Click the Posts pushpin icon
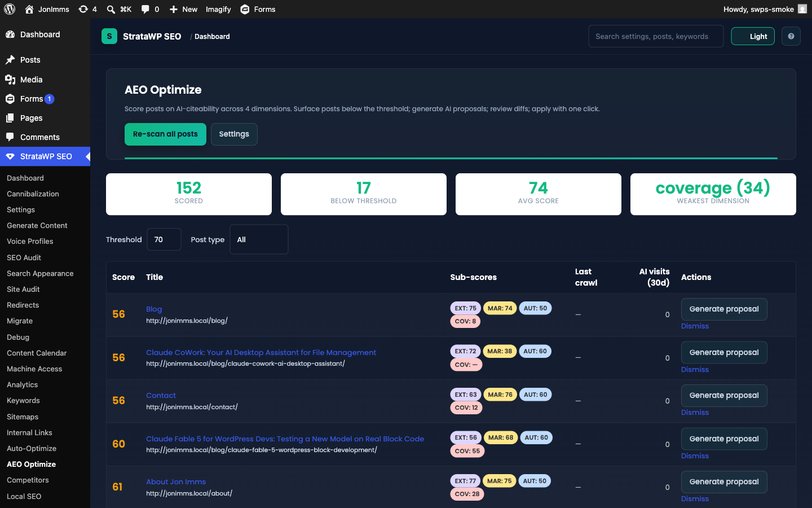 coord(10,60)
